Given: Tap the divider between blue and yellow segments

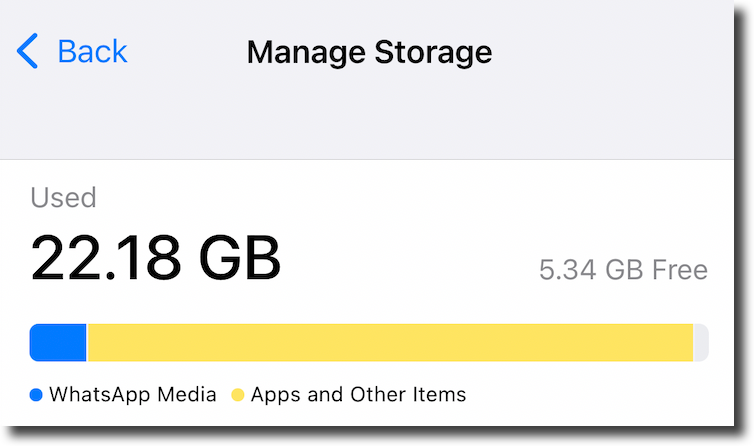Looking at the screenshot, I should point(87,342).
